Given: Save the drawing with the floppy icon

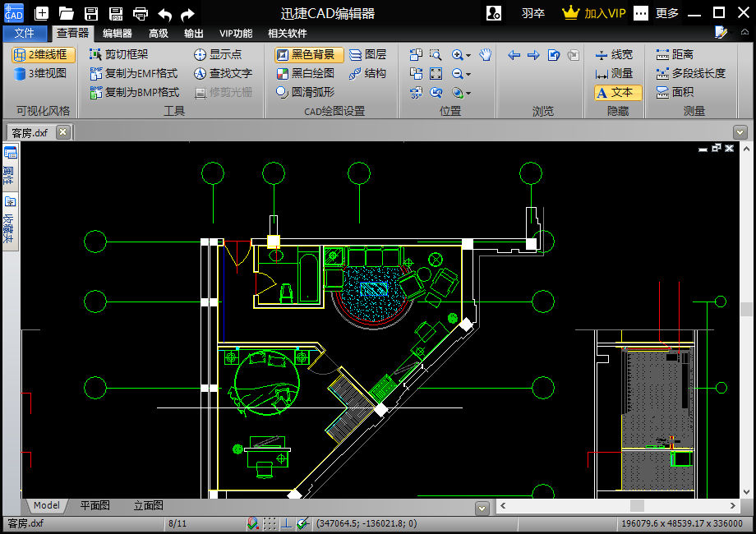Looking at the screenshot, I should click(x=91, y=13).
